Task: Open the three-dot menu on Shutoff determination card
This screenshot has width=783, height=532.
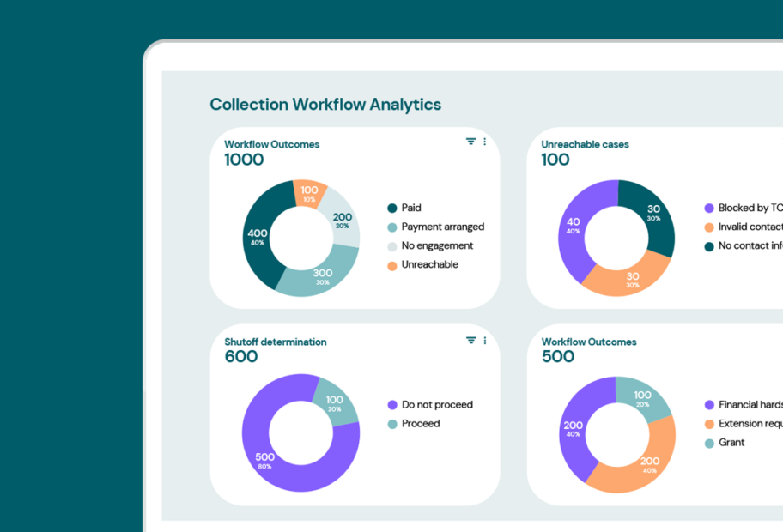Action: pos(484,340)
